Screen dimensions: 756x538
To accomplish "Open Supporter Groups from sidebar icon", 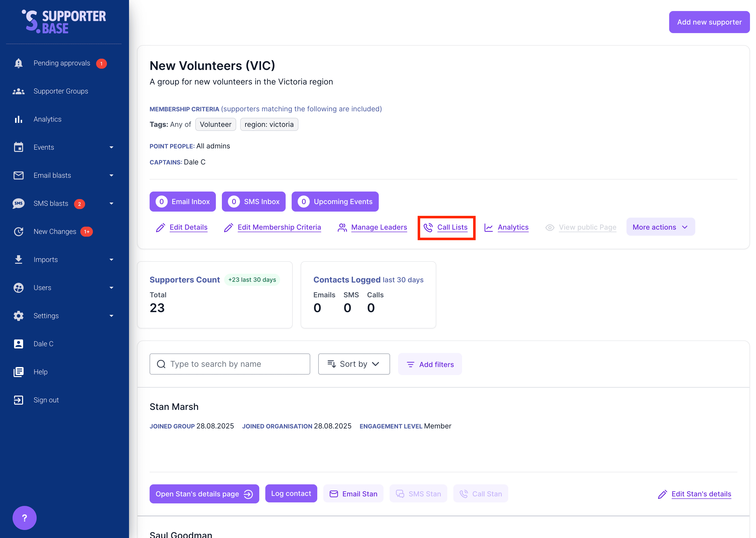I will (x=19, y=91).
